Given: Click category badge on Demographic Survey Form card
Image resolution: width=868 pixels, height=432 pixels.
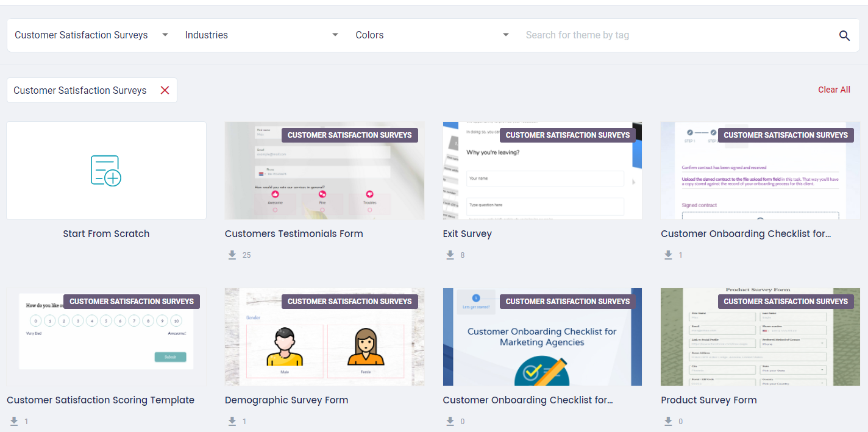Looking at the screenshot, I should (x=350, y=302).
